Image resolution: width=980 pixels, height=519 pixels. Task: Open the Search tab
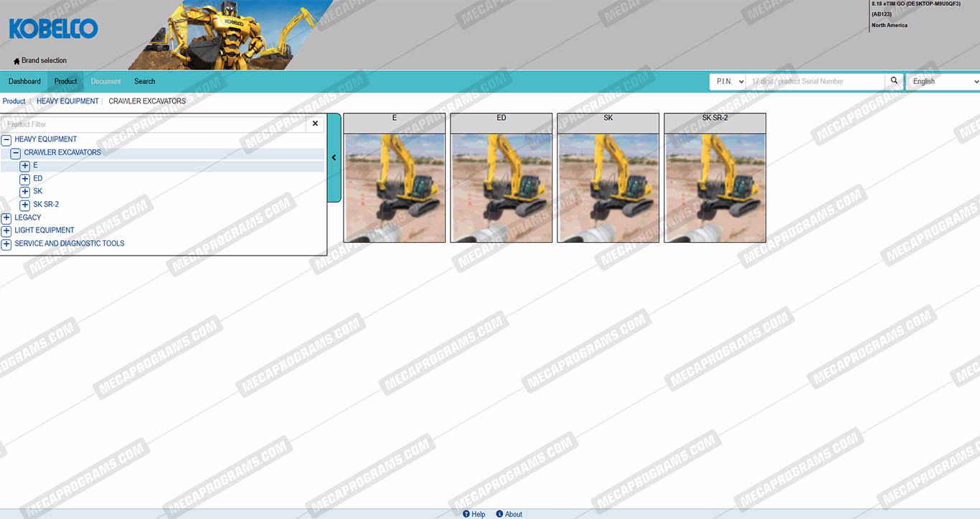tap(144, 82)
